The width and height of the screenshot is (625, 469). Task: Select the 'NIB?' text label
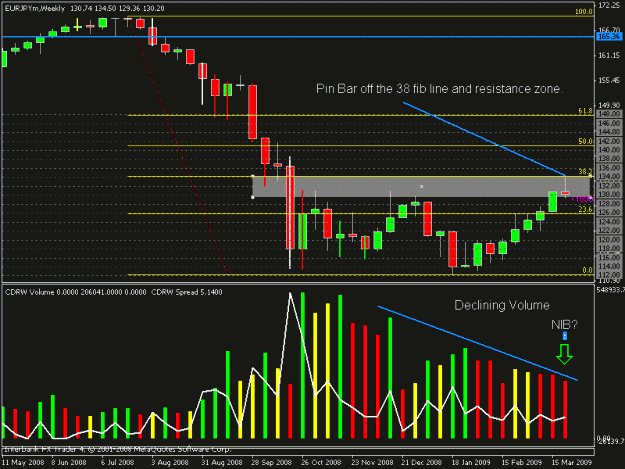[x=564, y=325]
